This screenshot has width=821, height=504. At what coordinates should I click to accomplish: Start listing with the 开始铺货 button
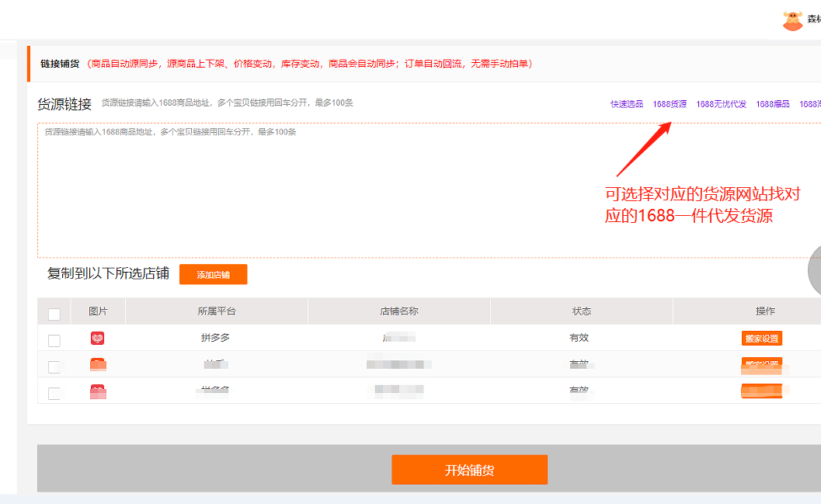470,470
